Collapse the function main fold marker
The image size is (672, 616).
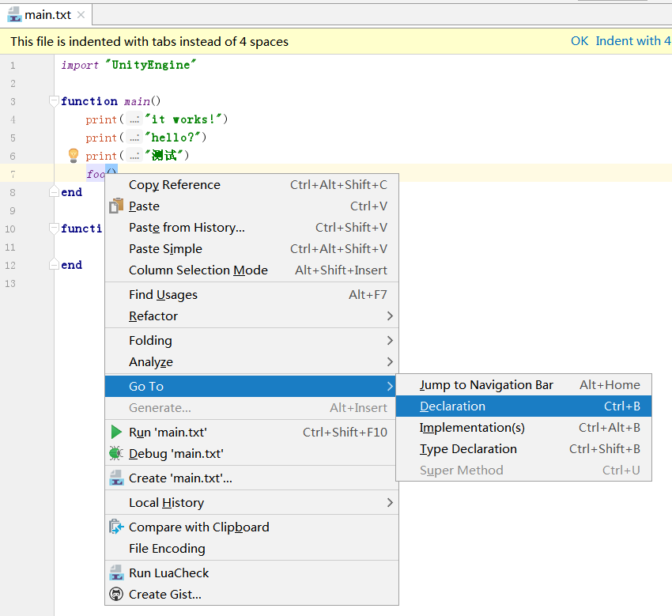pos(54,101)
